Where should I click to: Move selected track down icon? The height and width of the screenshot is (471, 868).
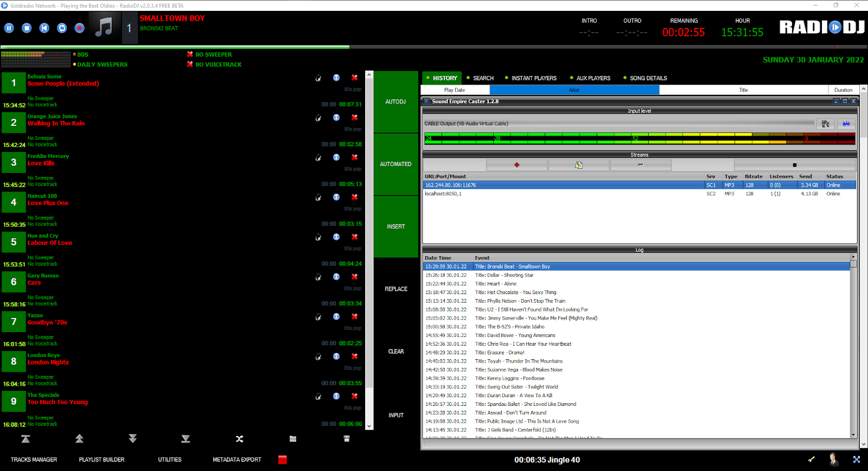[133, 438]
